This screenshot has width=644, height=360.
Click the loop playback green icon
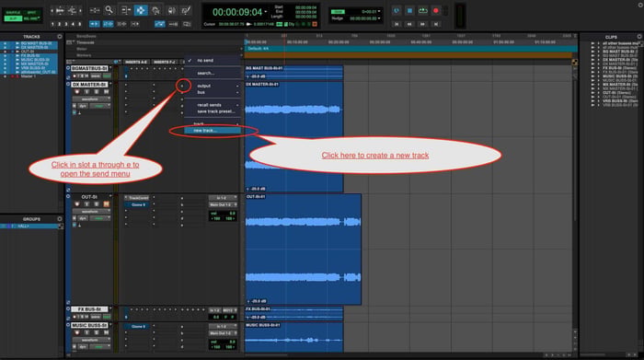422,11
